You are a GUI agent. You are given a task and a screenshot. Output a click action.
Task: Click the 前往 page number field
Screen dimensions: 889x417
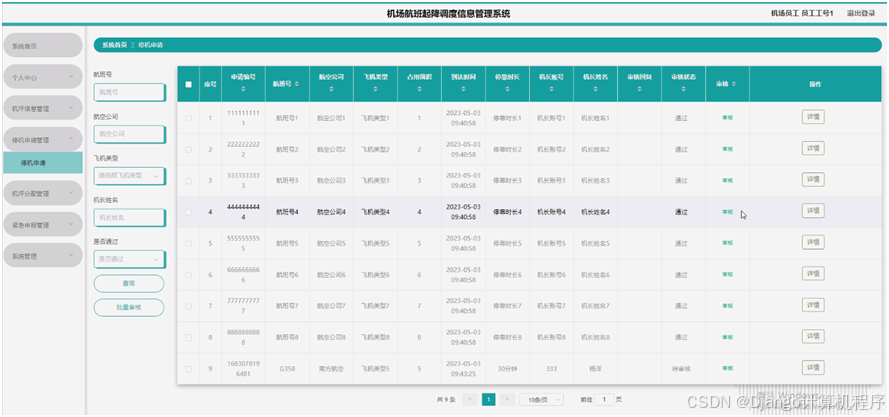click(x=604, y=399)
